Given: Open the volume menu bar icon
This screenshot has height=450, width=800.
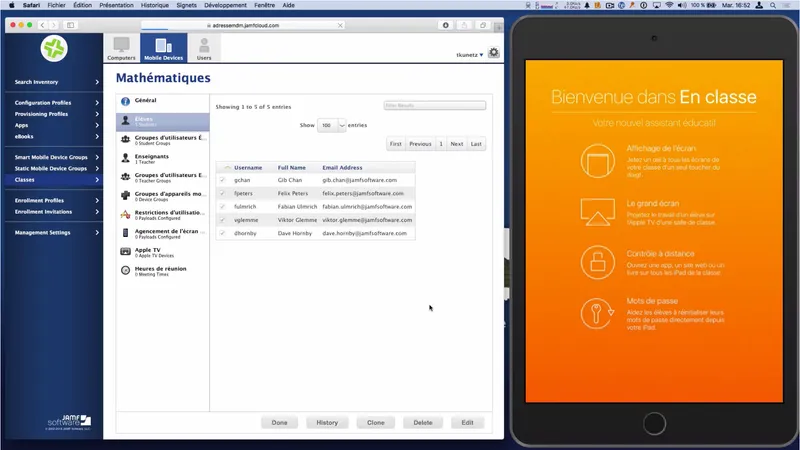Looking at the screenshot, I should click(x=682, y=5).
